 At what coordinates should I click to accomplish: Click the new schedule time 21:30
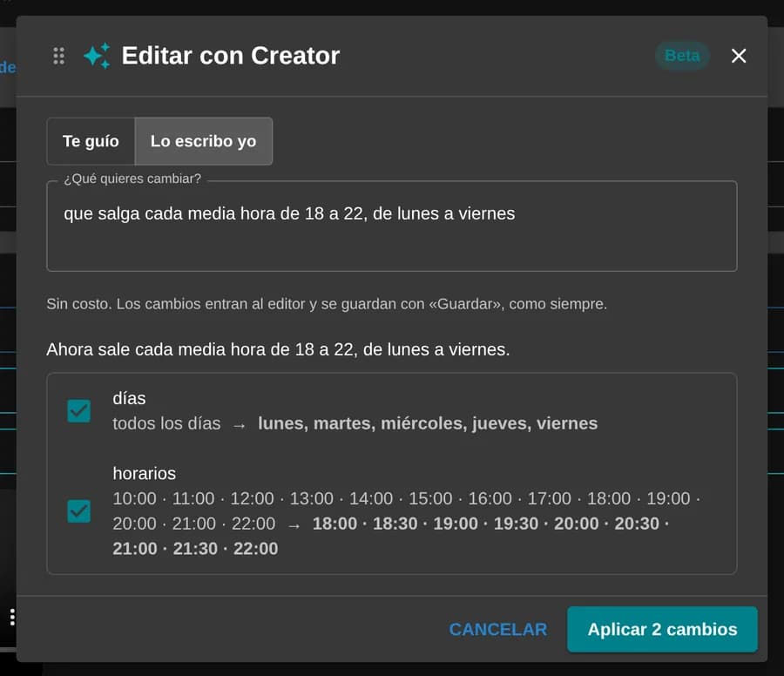[x=195, y=549]
